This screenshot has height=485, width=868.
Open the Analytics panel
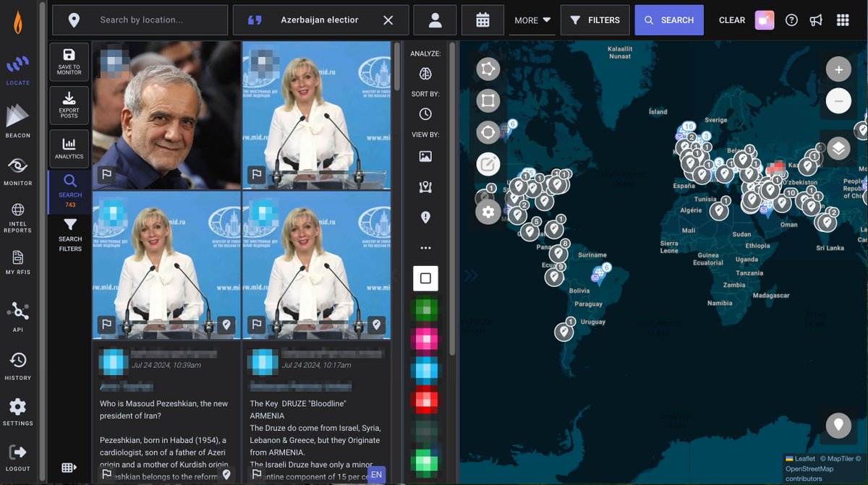pos(69,148)
